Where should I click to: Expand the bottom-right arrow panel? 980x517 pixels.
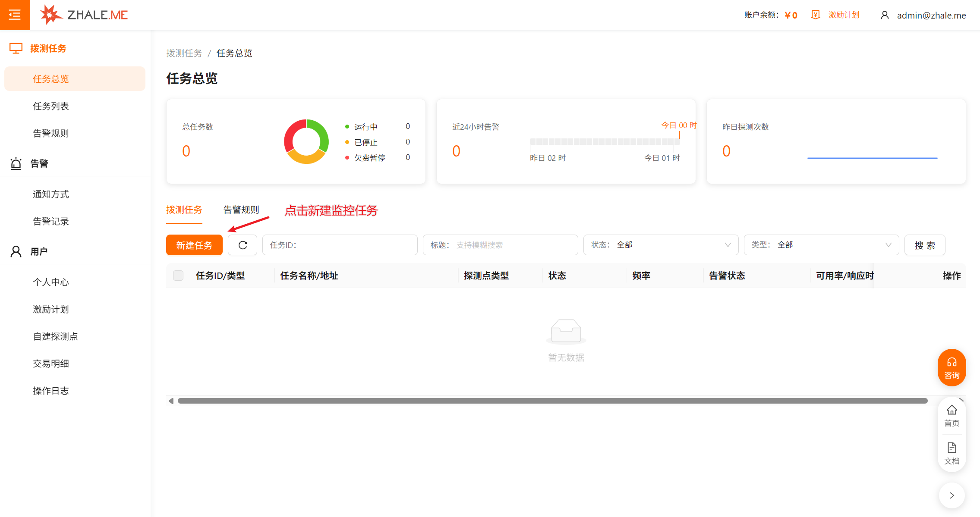[952, 495]
